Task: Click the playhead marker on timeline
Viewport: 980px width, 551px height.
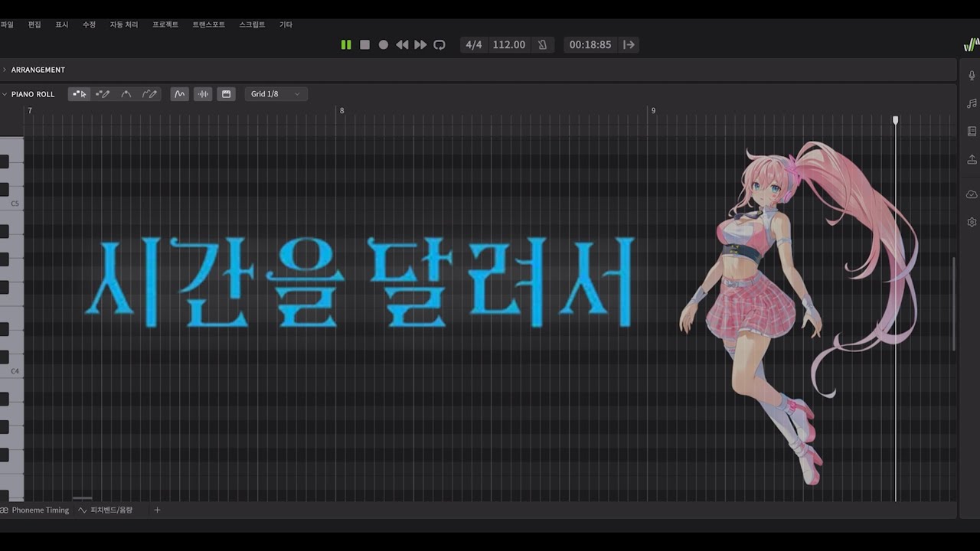Action: click(x=896, y=120)
